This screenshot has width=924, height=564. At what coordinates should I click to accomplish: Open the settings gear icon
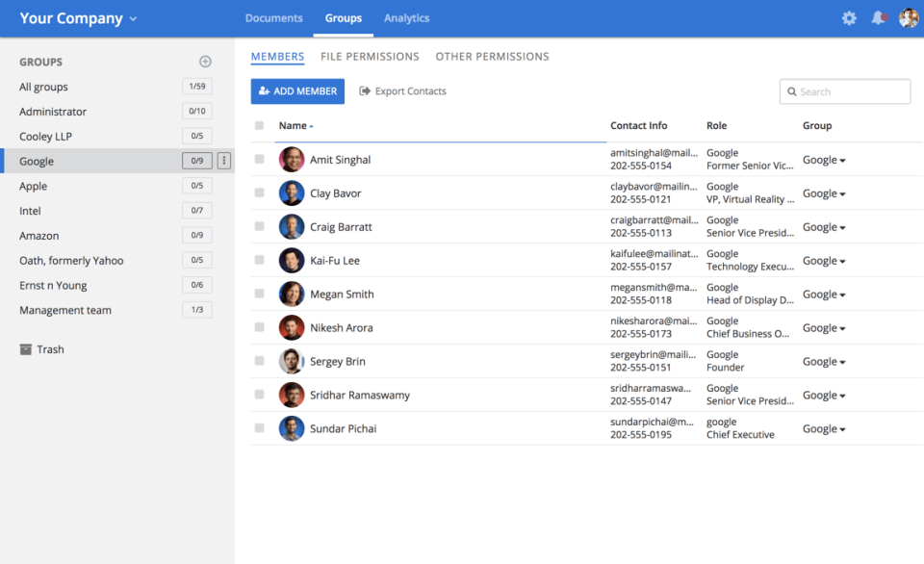pos(849,18)
